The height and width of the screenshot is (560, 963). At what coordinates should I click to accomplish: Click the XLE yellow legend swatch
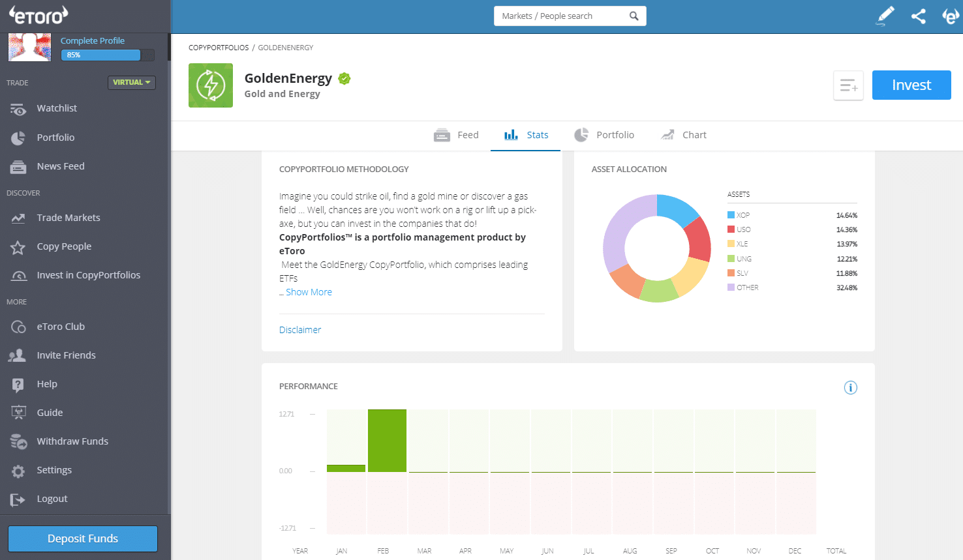coord(731,244)
